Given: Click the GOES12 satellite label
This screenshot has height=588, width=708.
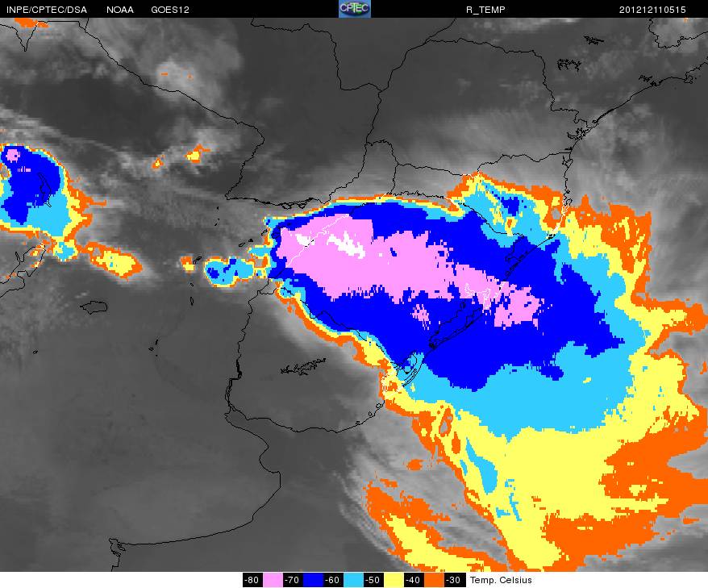Looking at the screenshot, I should tap(170, 10).
